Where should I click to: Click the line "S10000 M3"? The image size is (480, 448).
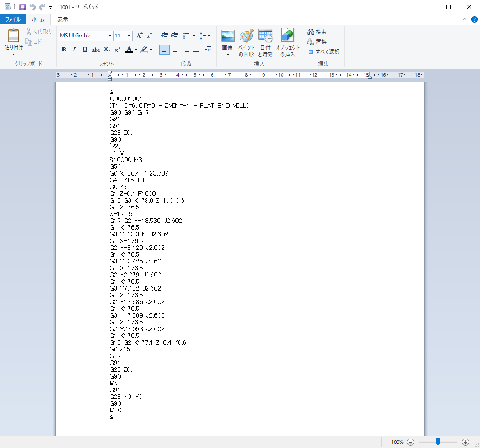tap(125, 160)
